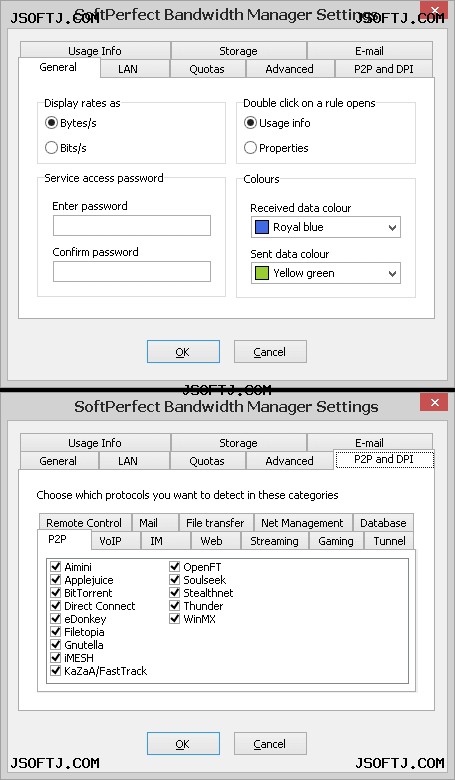The image size is (455, 780).
Task: Choose Properties for double click action
Action: (x=250, y=148)
